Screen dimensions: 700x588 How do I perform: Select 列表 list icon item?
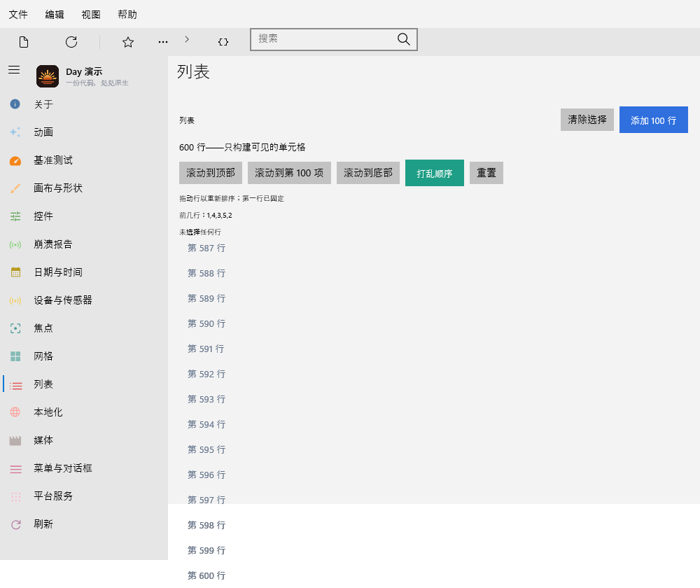point(84,384)
